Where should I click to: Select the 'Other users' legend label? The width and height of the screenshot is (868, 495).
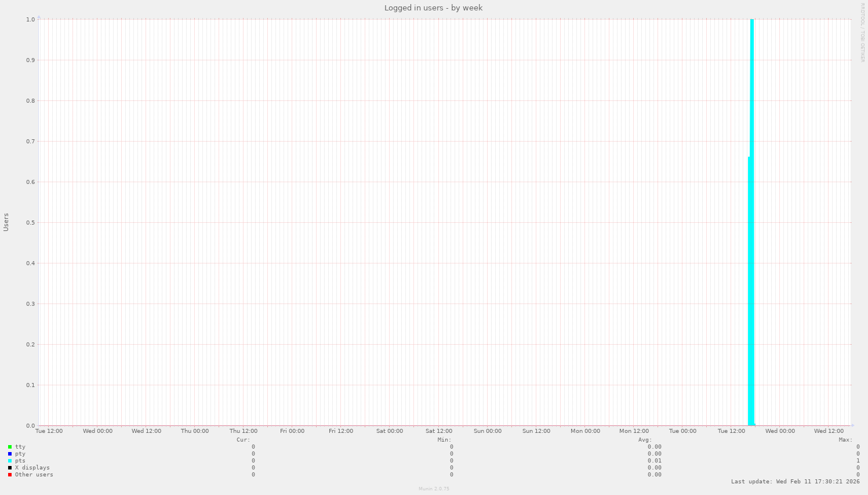click(34, 475)
